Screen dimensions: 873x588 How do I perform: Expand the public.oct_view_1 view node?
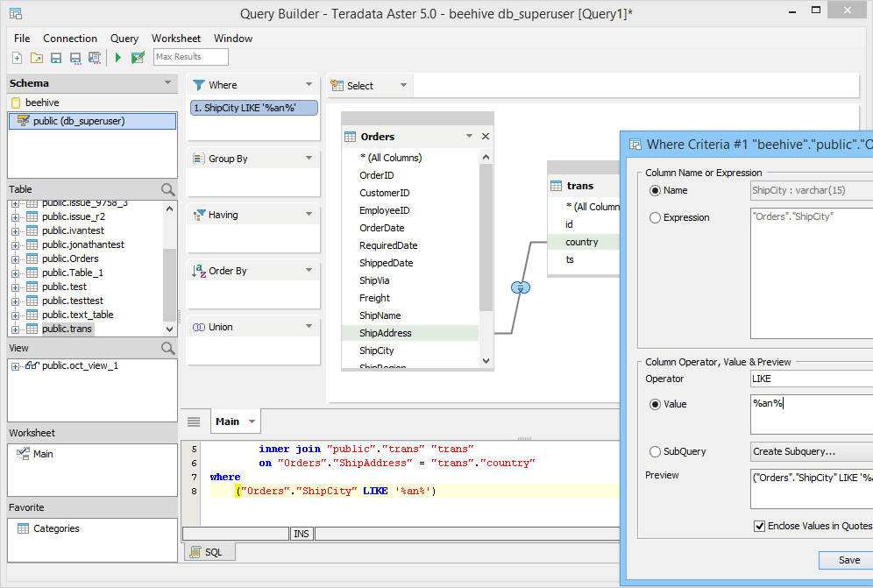[x=15, y=366]
